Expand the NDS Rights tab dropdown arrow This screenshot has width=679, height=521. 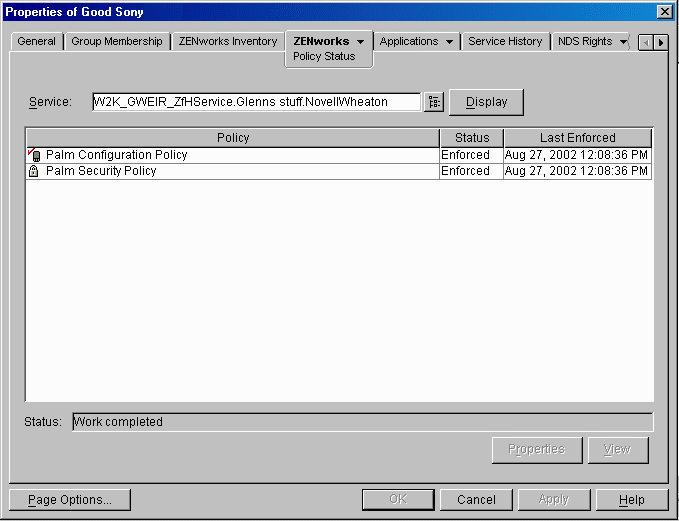(x=624, y=42)
